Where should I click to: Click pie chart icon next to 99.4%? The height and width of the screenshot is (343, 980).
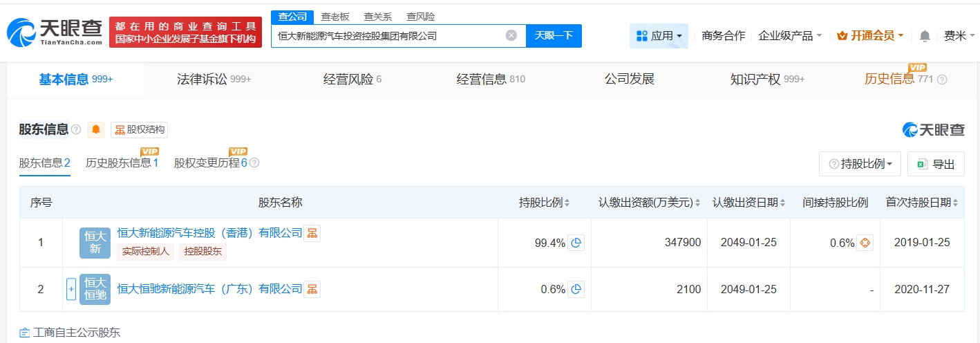pyautogui.click(x=576, y=243)
